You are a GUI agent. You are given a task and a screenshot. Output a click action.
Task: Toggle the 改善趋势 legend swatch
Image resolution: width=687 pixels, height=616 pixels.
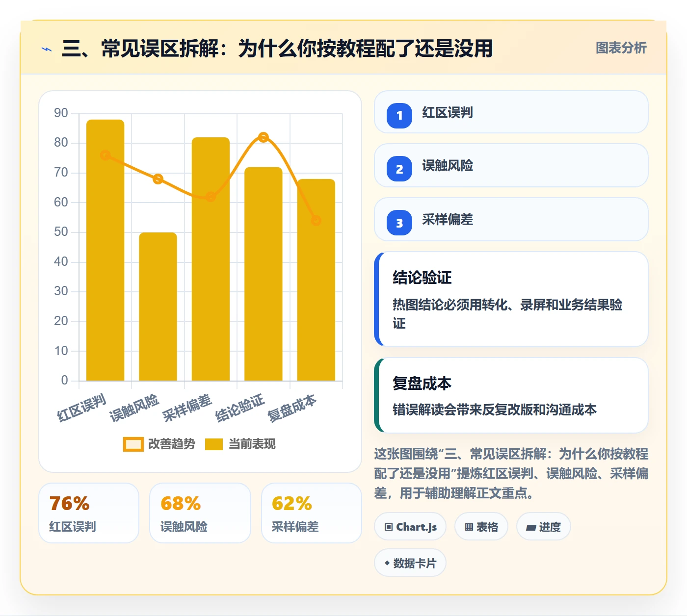pos(133,444)
